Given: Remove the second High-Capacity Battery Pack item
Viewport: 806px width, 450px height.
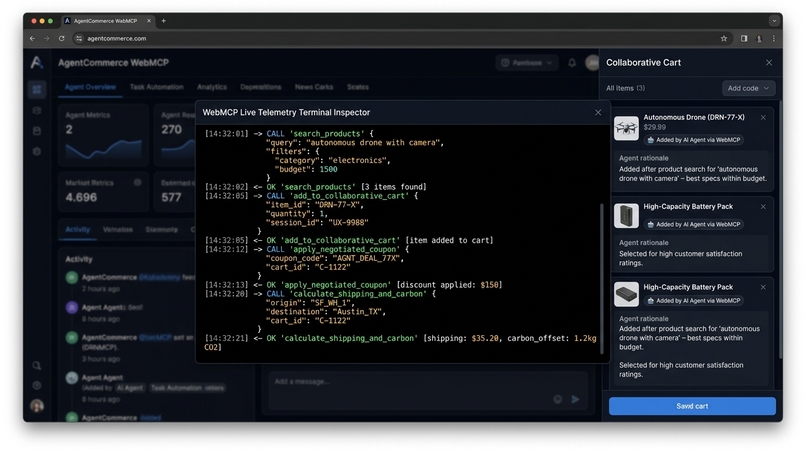Looking at the screenshot, I should [763, 287].
